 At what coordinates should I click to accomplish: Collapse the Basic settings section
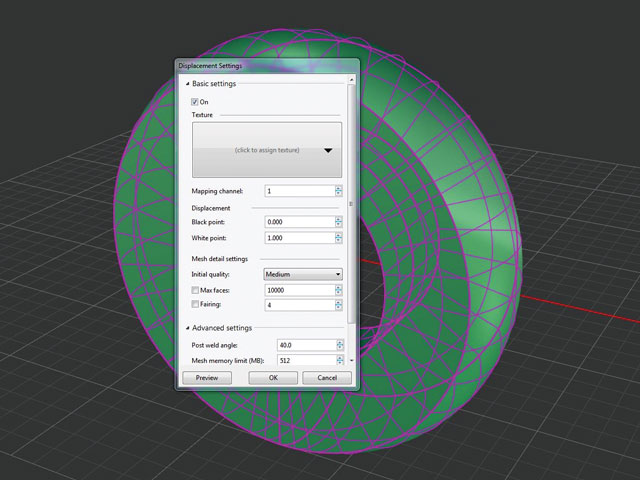coord(187,84)
